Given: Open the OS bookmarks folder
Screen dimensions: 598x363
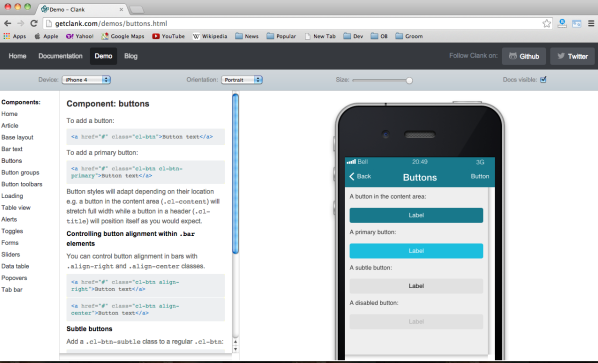Looking at the screenshot, I should 379,36.
